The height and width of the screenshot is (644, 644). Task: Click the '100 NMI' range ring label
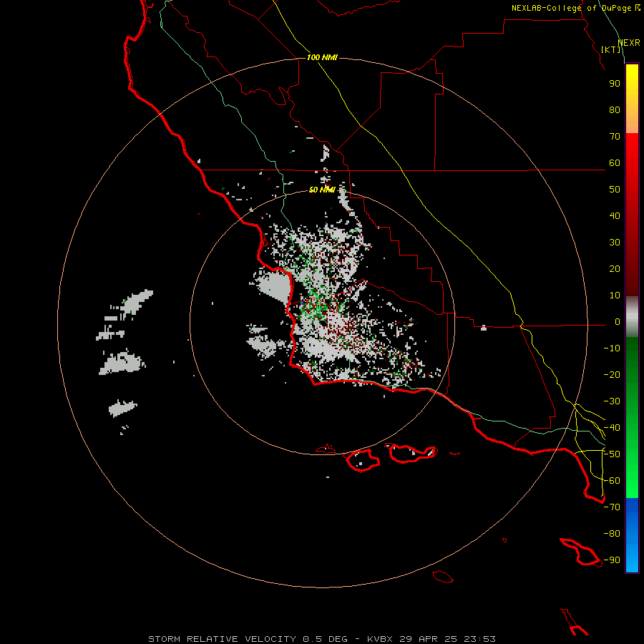tap(322, 57)
